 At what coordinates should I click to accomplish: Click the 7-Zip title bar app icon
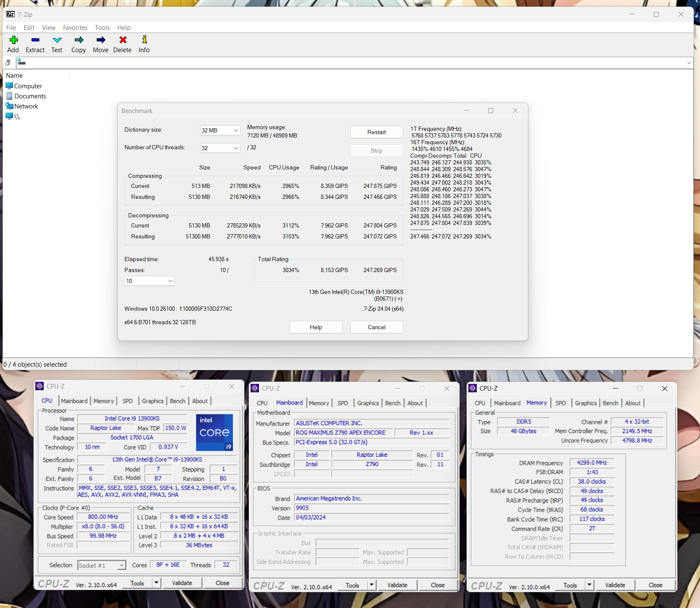(x=11, y=14)
